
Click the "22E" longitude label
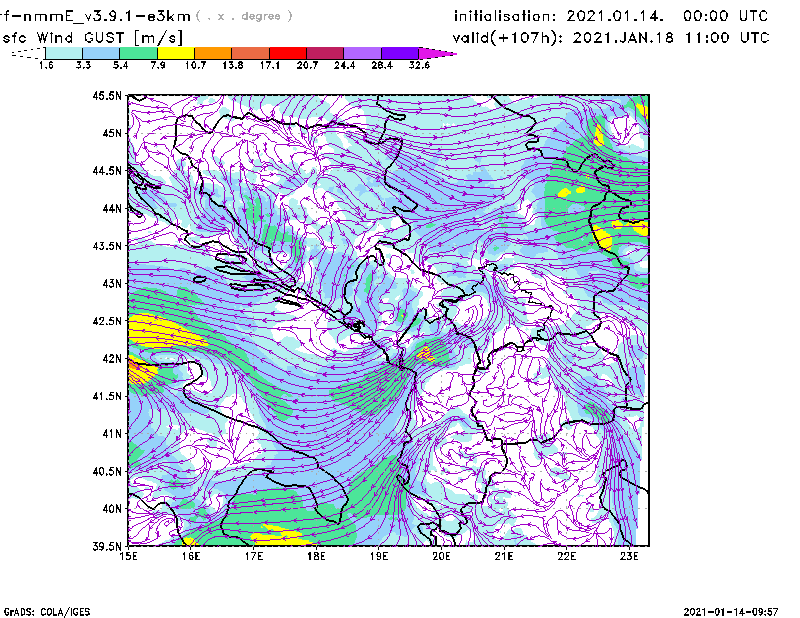[x=566, y=556]
